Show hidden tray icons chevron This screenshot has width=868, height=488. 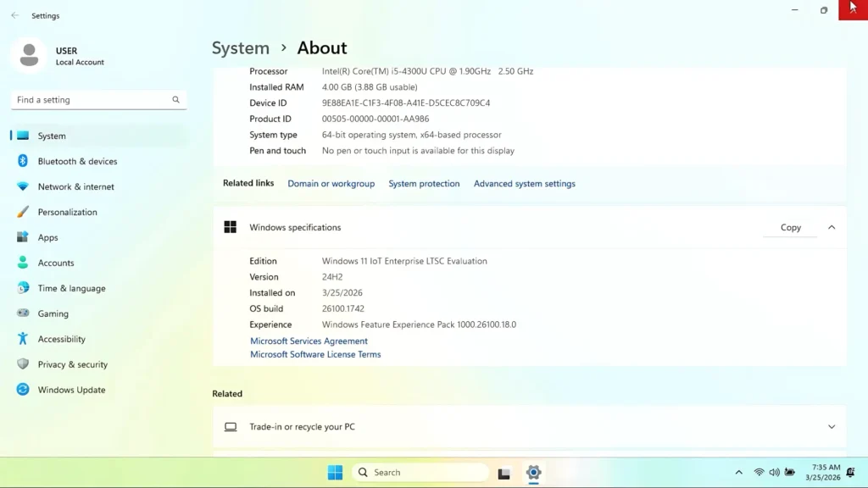pos(738,473)
